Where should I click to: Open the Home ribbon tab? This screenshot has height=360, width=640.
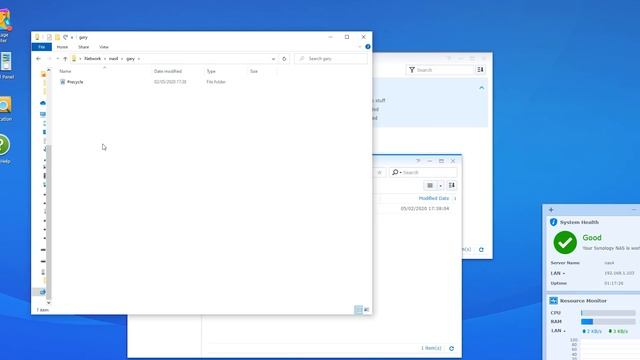(x=62, y=47)
